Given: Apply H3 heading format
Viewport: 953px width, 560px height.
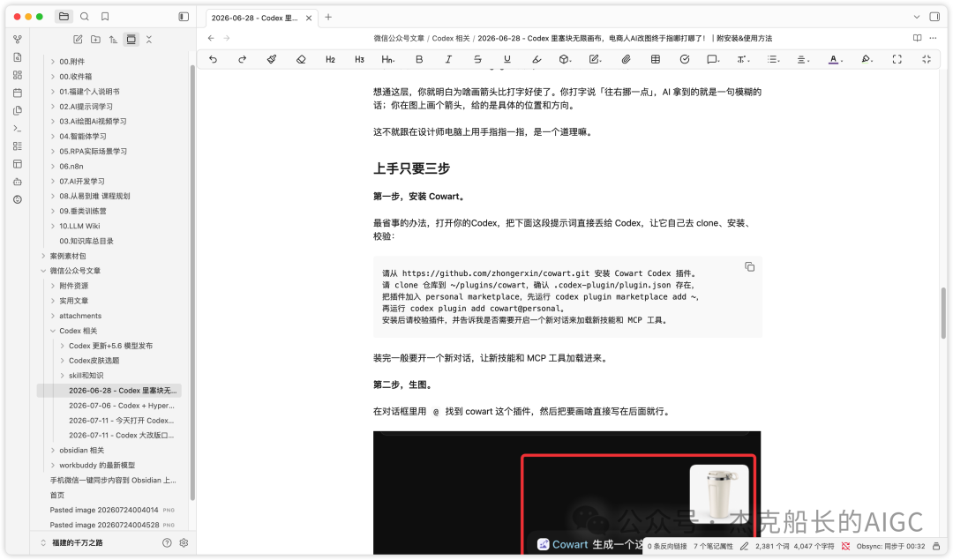Looking at the screenshot, I should (x=359, y=59).
